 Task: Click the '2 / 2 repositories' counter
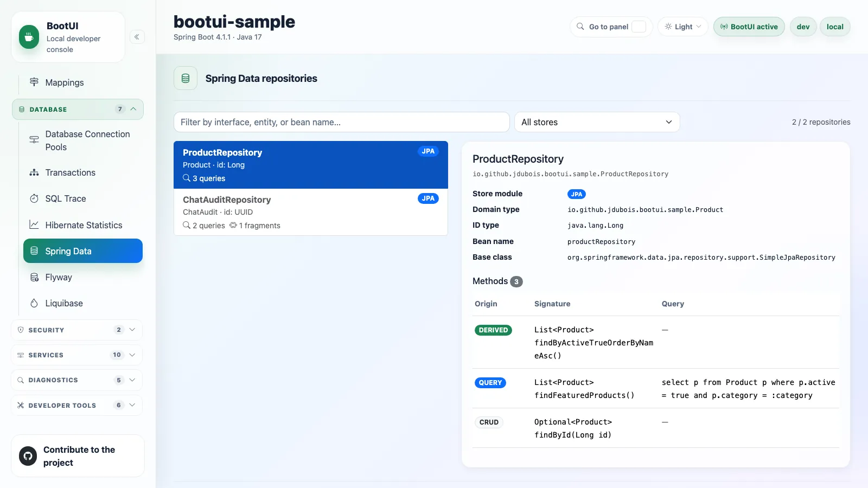tap(821, 122)
